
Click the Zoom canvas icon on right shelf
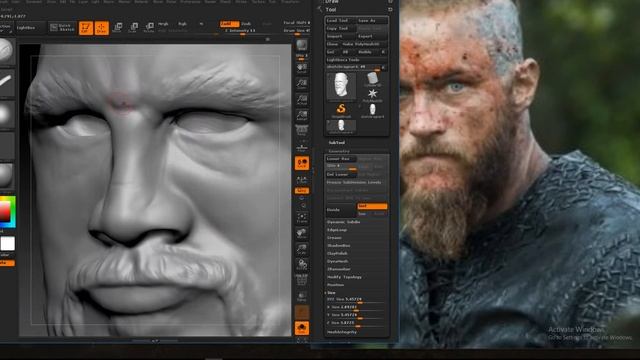(302, 84)
